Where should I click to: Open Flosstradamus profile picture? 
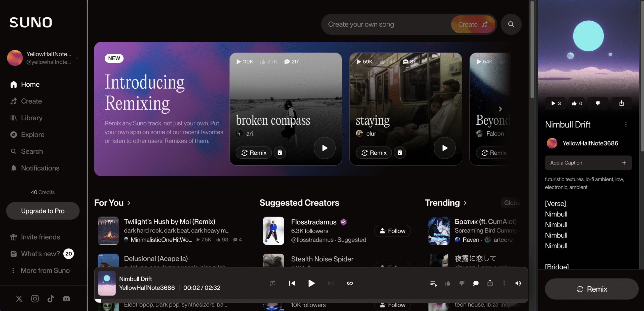click(x=273, y=231)
